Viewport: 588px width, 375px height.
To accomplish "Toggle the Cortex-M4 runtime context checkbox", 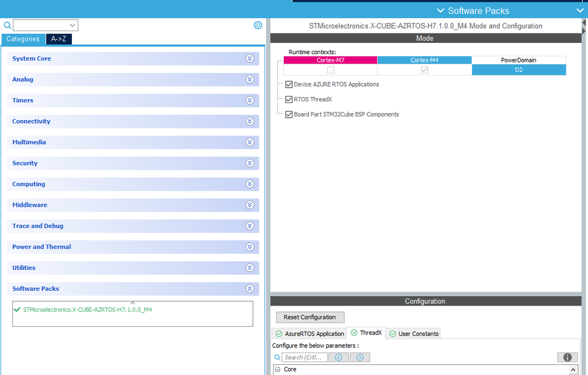I will tap(424, 70).
